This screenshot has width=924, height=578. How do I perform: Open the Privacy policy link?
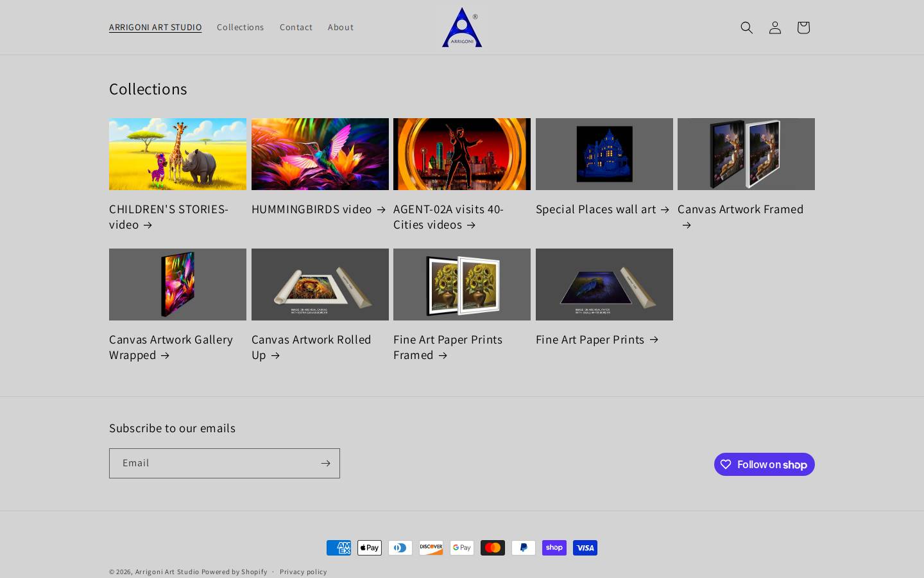pyautogui.click(x=303, y=572)
